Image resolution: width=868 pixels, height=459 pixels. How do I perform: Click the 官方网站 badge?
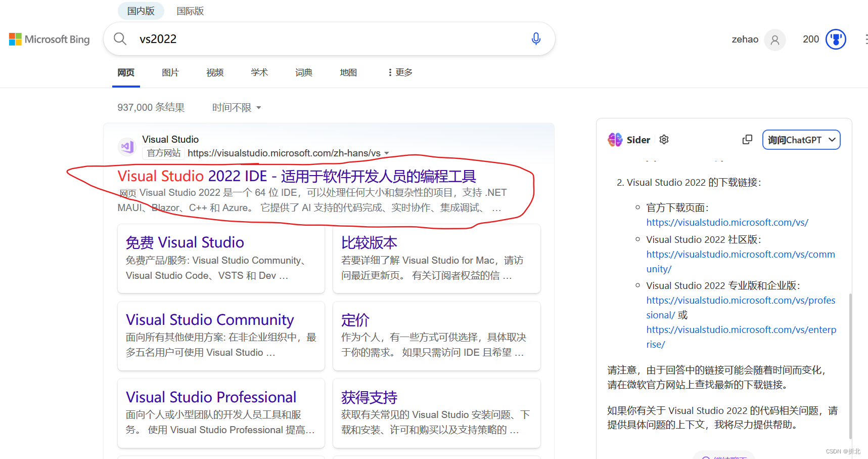[163, 153]
